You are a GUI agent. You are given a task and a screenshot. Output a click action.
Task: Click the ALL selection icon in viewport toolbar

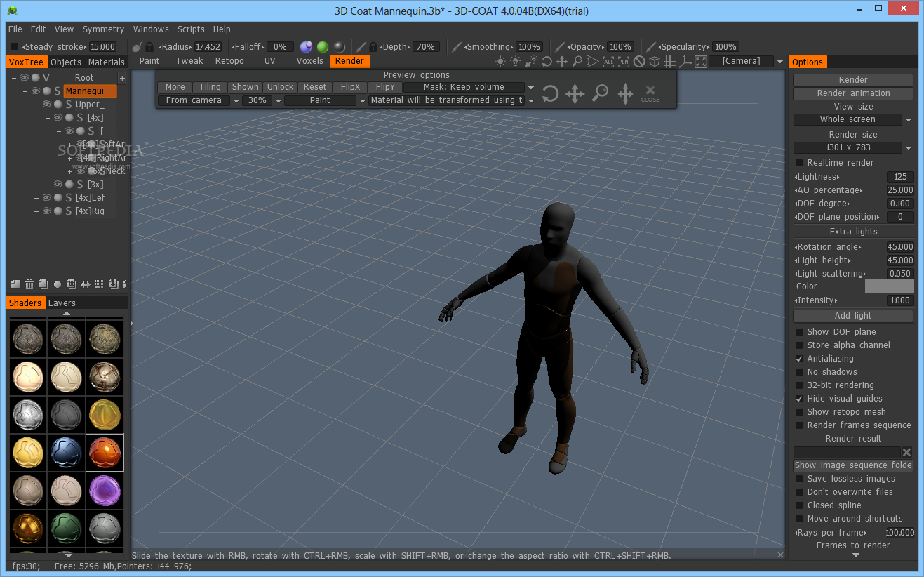coord(608,61)
